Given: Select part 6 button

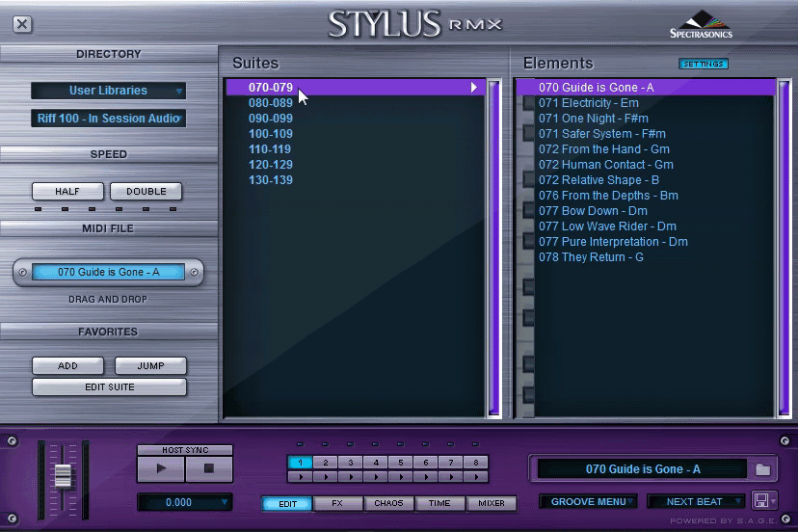Looking at the screenshot, I should tap(426, 463).
